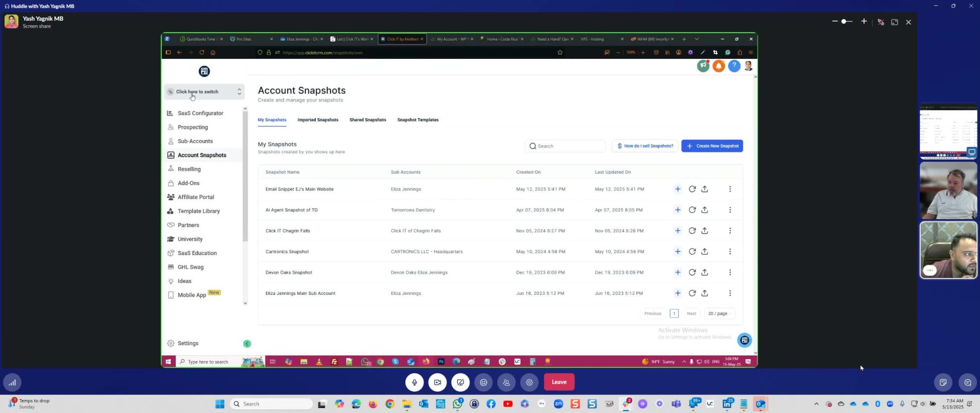980x413 pixels.
Task: Zoom out the shared screen view
Action: [835, 21]
